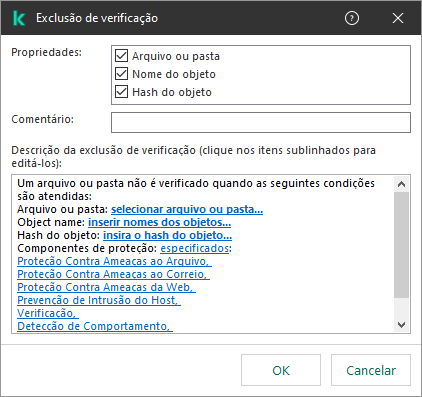
Task: Click Detecção de Comportamento link
Action: [x=95, y=326]
